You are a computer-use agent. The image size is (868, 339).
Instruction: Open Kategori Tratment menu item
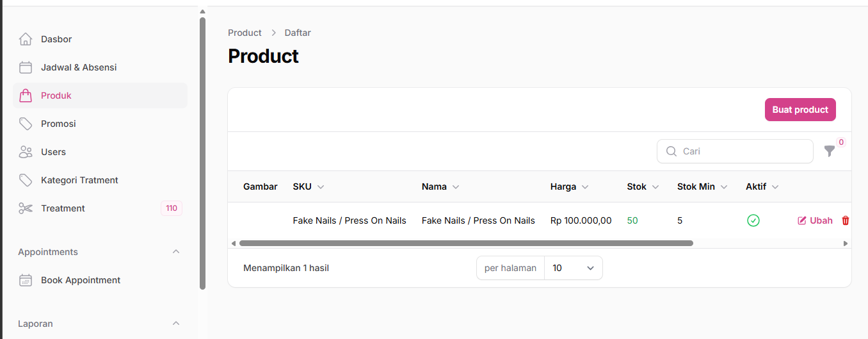coord(79,180)
